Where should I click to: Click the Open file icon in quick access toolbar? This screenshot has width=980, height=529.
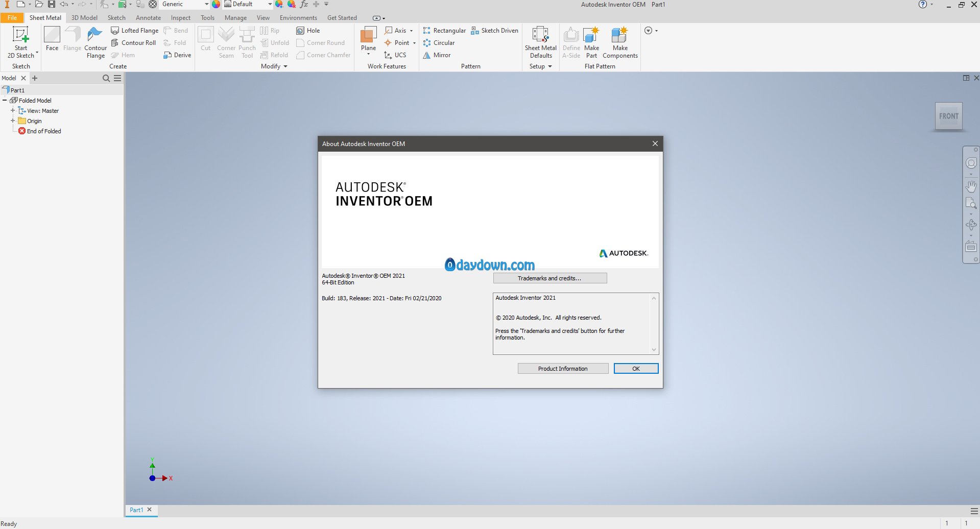pos(38,4)
